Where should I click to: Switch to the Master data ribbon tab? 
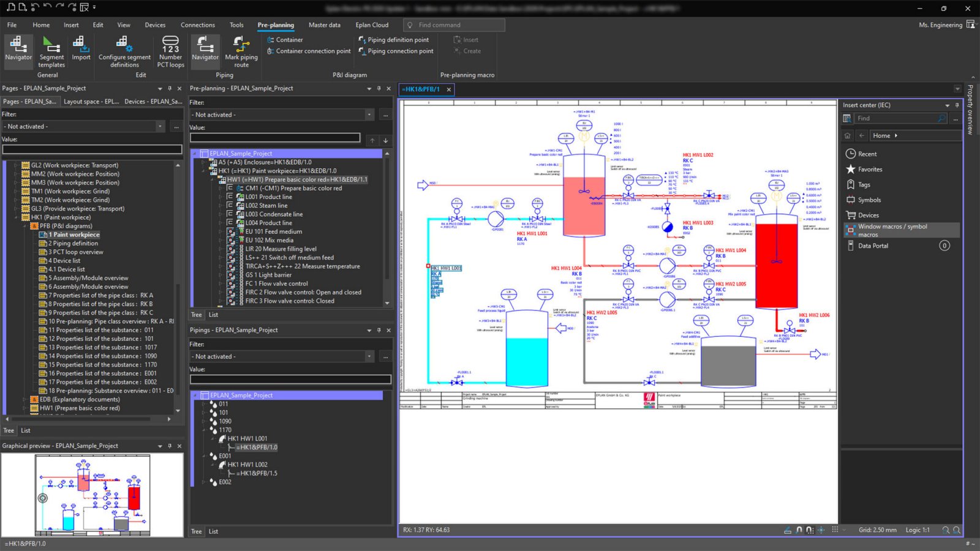coord(324,25)
